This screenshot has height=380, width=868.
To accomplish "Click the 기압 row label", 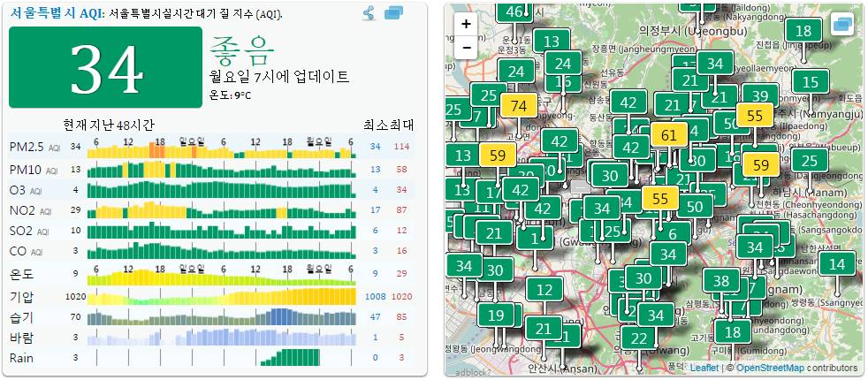I will point(21,296).
